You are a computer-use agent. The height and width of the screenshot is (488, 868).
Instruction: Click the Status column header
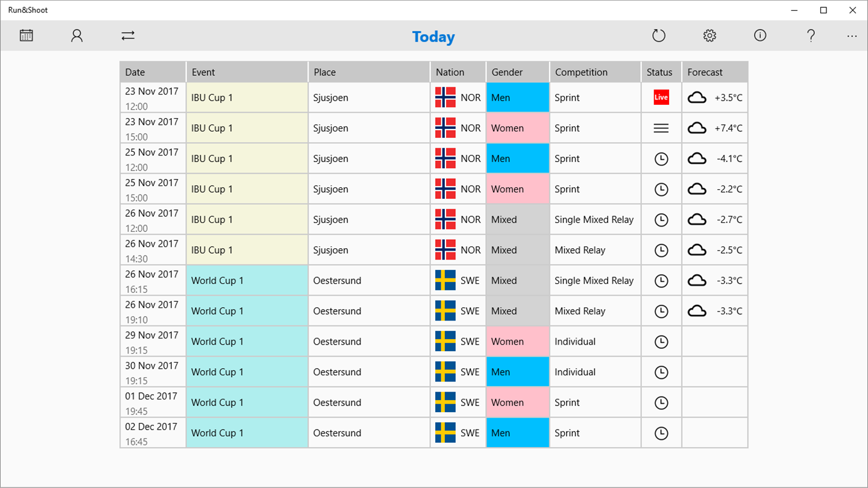click(661, 72)
